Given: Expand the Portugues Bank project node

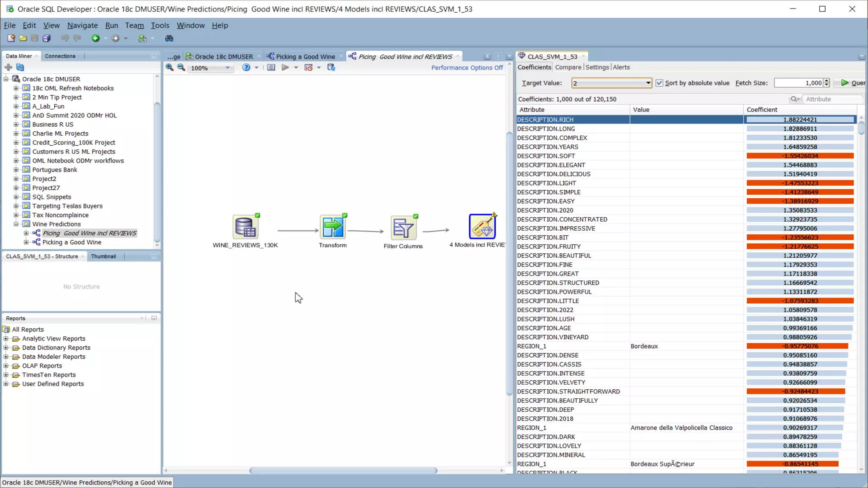Looking at the screenshot, I should tap(16, 170).
